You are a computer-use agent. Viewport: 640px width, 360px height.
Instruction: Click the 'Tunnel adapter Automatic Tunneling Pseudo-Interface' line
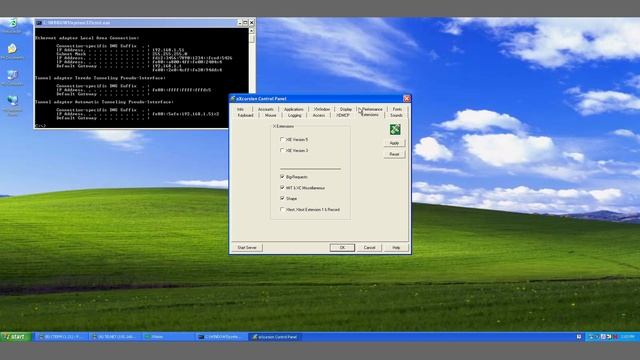coord(104,102)
